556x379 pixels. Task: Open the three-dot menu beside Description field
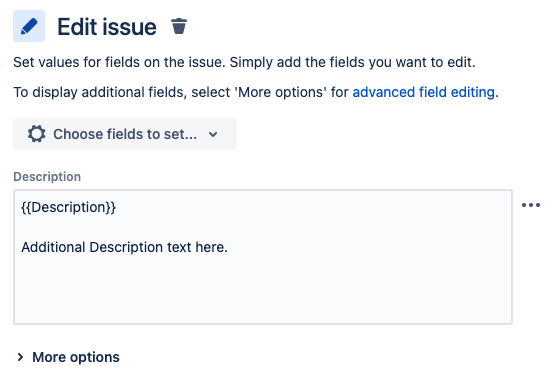pyautogui.click(x=531, y=205)
